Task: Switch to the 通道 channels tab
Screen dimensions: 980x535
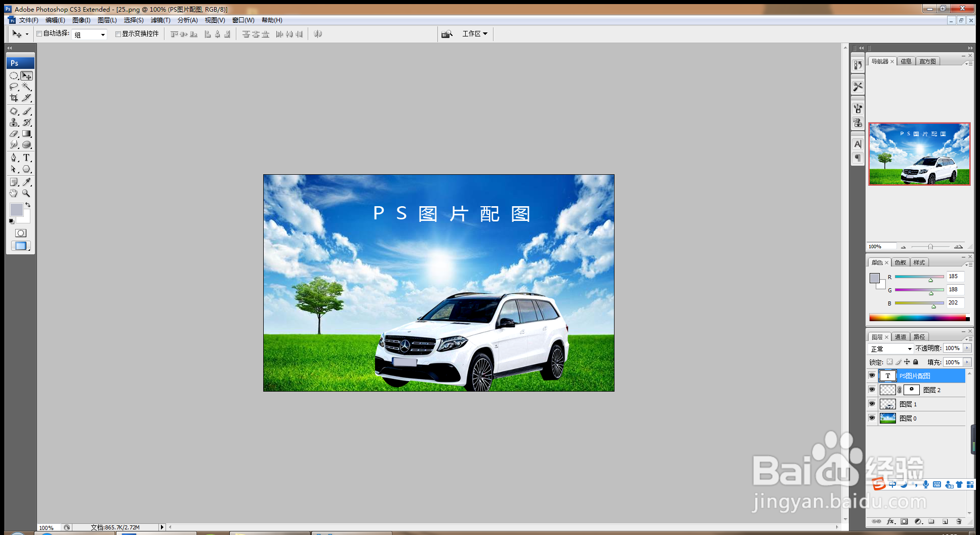Action: click(x=901, y=337)
